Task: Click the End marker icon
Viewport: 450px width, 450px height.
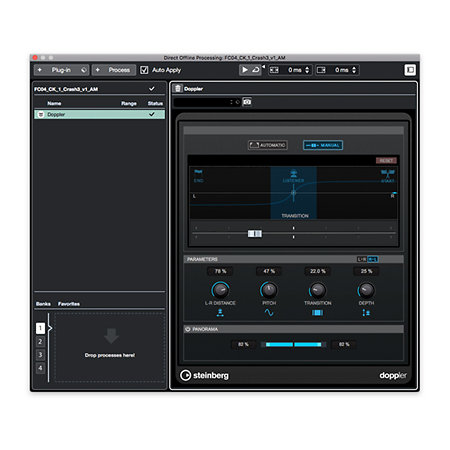Action: tap(198, 172)
